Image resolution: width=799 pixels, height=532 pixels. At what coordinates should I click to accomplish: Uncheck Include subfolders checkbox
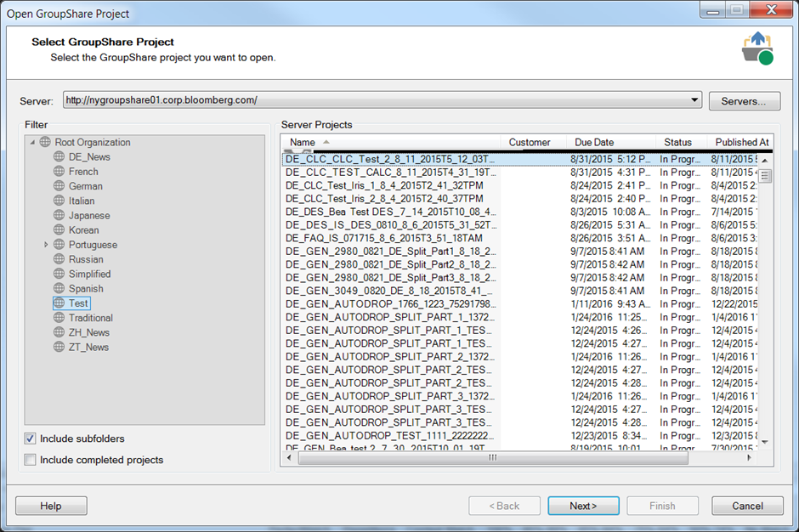(31, 439)
